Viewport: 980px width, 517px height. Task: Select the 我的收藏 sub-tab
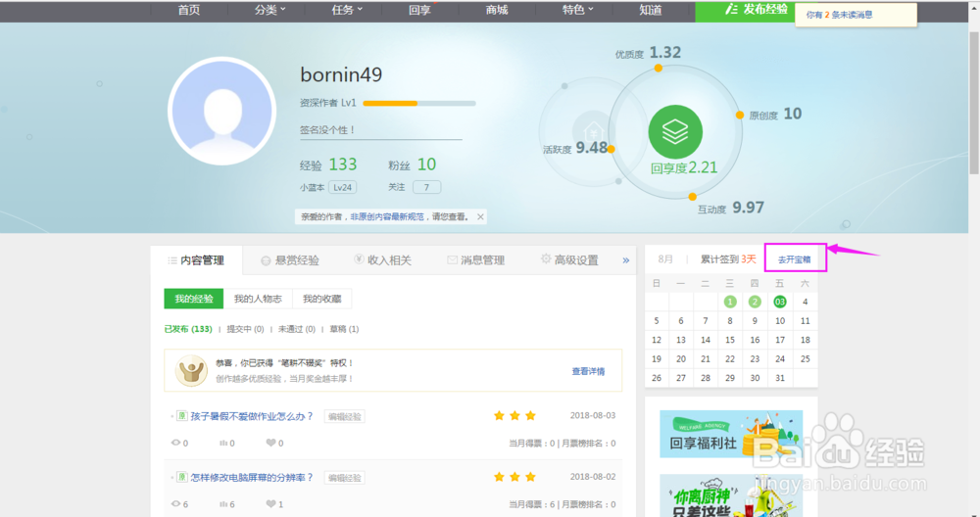pos(321,299)
